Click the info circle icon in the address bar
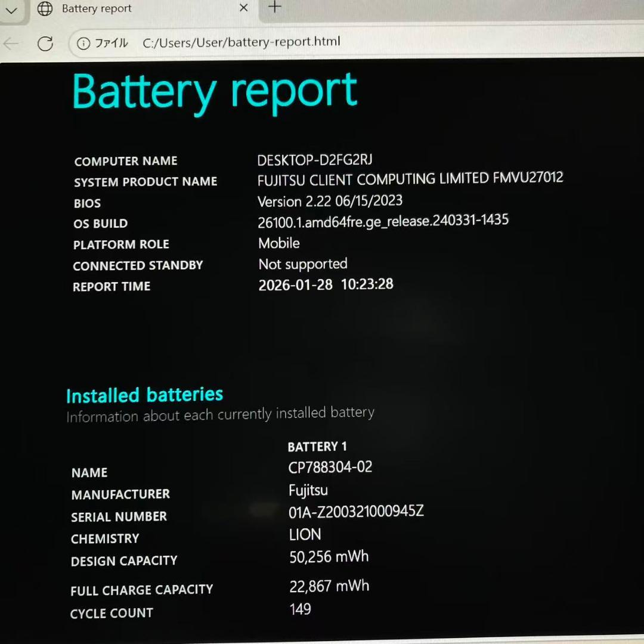 [x=83, y=42]
